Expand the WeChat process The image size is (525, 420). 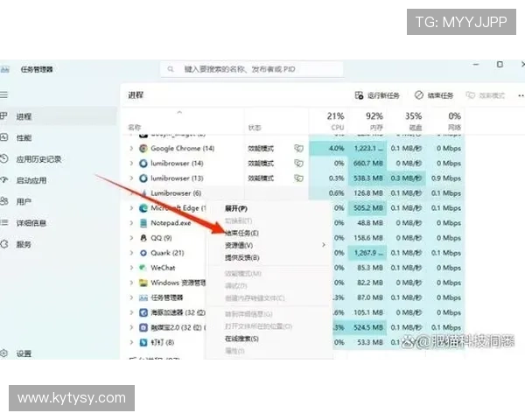pyautogui.click(x=131, y=268)
